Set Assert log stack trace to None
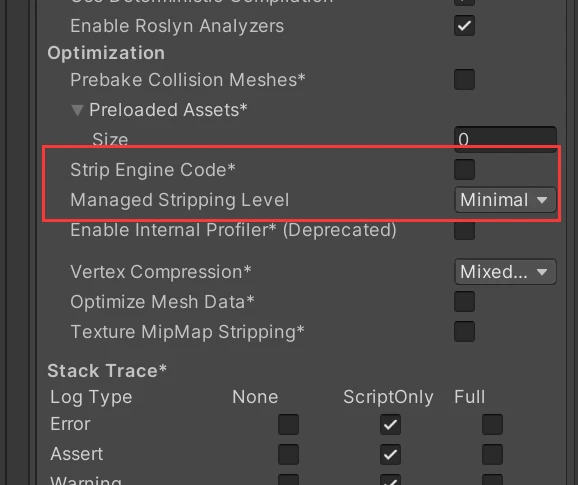 288,454
